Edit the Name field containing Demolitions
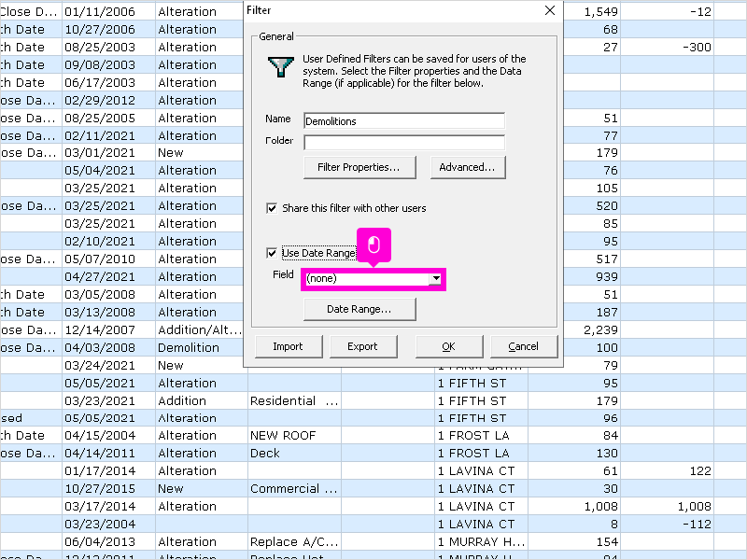 pos(404,121)
